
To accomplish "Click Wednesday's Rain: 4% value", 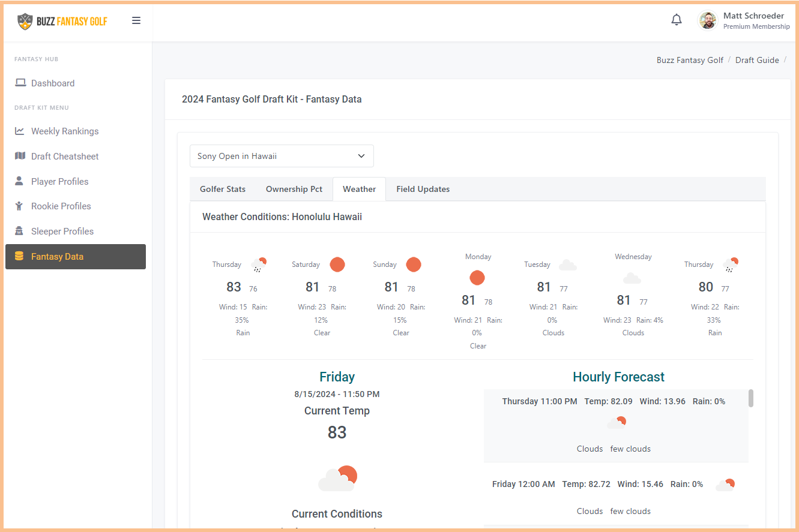I will click(650, 320).
